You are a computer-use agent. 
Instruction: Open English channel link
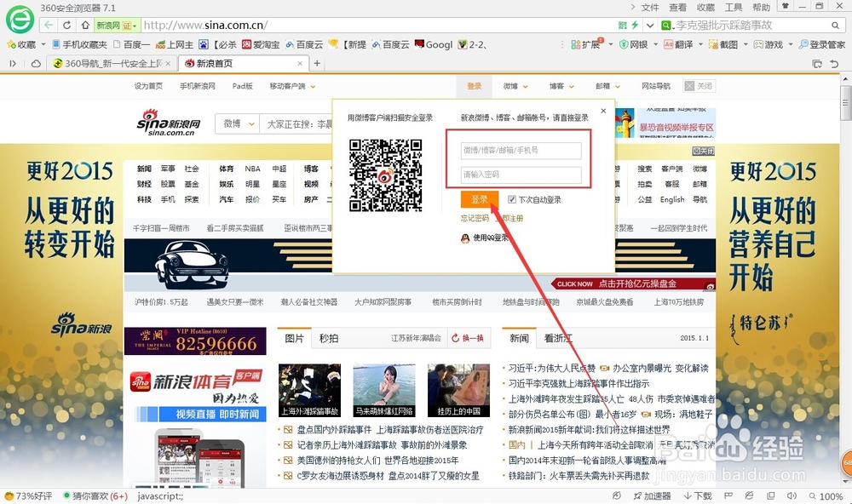(672, 199)
